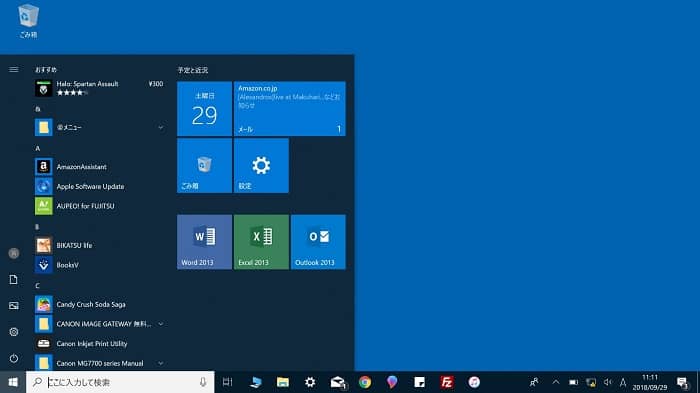Expand the CANON iMAGE GATEWAY folder

click(x=100, y=324)
